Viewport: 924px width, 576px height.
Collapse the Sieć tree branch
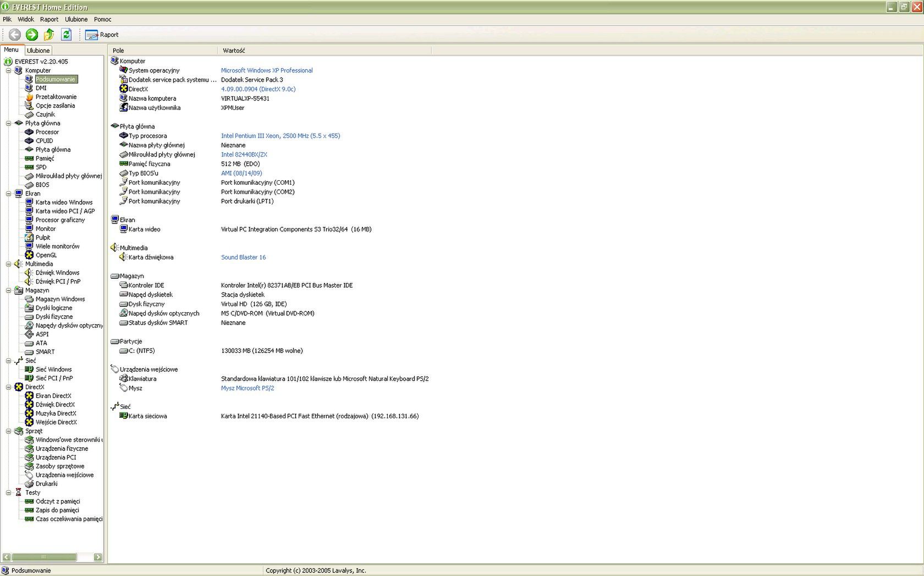point(8,361)
